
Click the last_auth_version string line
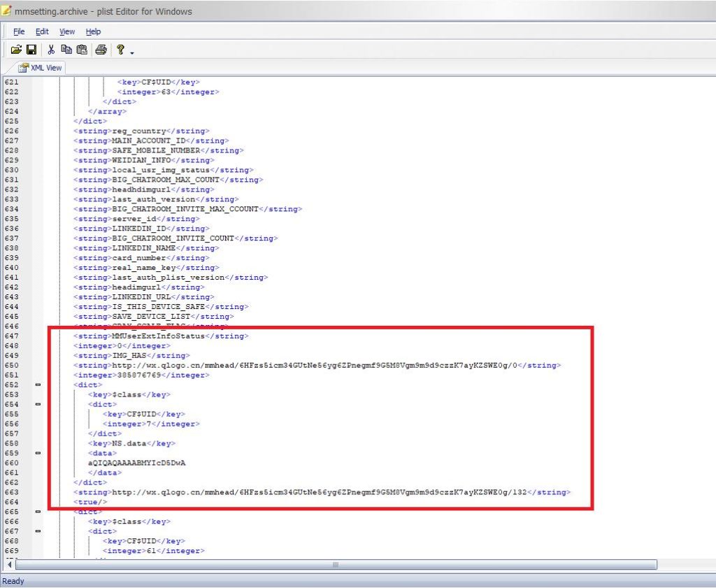[156, 199]
